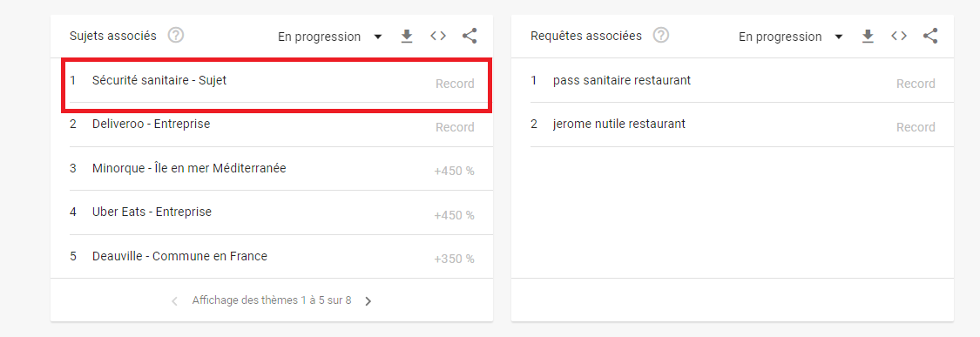Expand En progression dropdown in Requêtes associées
The width and height of the screenshot is (980, 337).
pos(791,37)
